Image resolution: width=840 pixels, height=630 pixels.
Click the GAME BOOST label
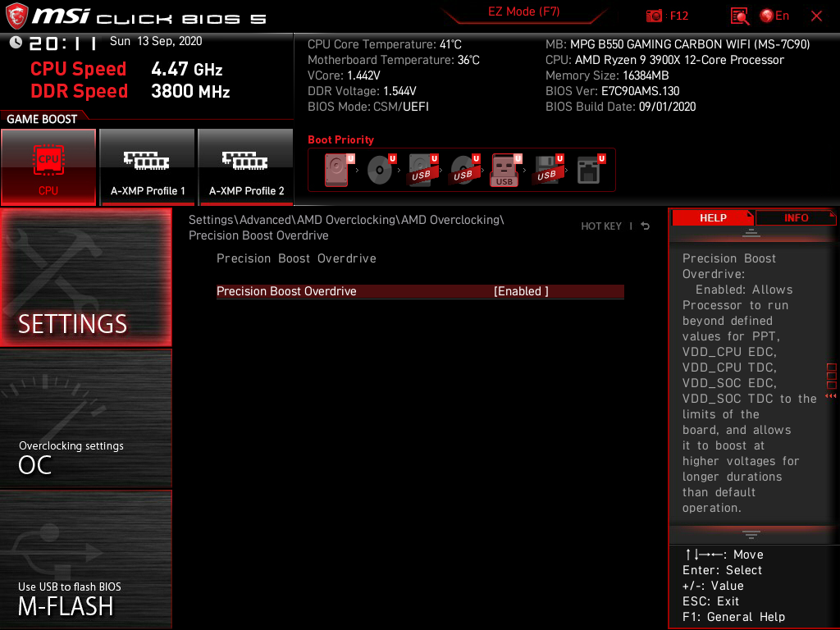point(42,119)
